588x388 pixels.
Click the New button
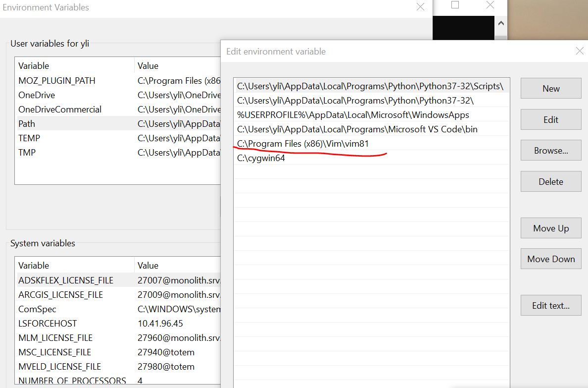(x=551, y=89)
